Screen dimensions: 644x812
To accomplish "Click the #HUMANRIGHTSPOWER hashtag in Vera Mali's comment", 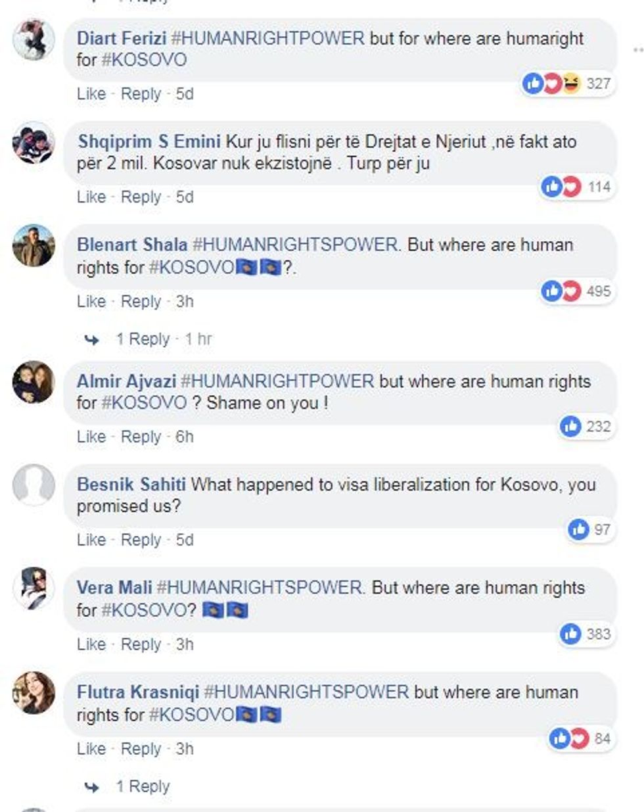I will pos(260,588).
